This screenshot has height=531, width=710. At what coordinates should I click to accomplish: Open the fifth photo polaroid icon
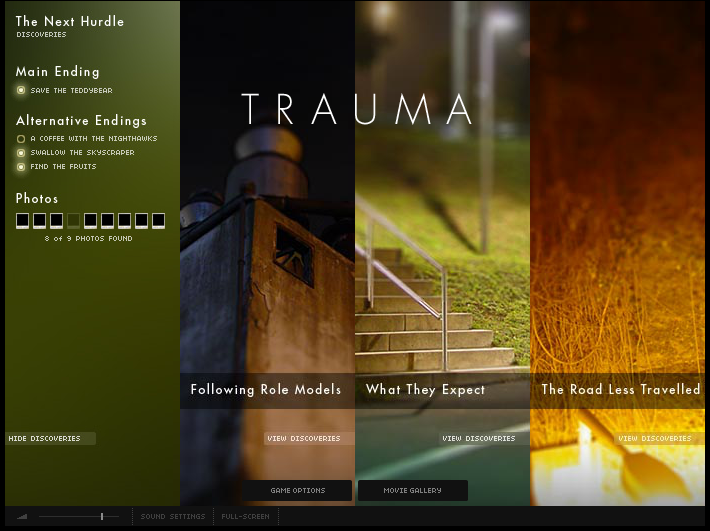(90, 220)
